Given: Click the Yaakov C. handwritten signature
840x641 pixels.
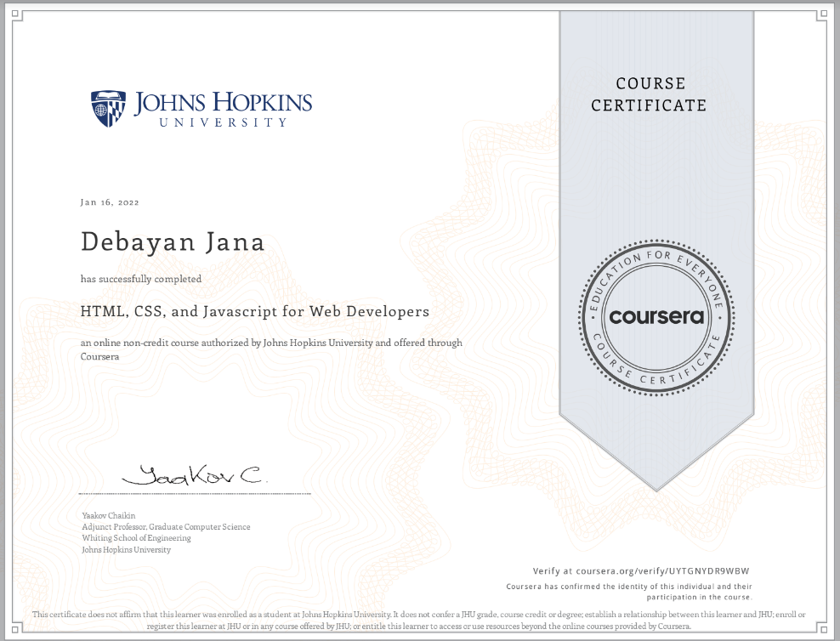Looking at the screenshot, I should pyautogui.click(x=193, y=474).
